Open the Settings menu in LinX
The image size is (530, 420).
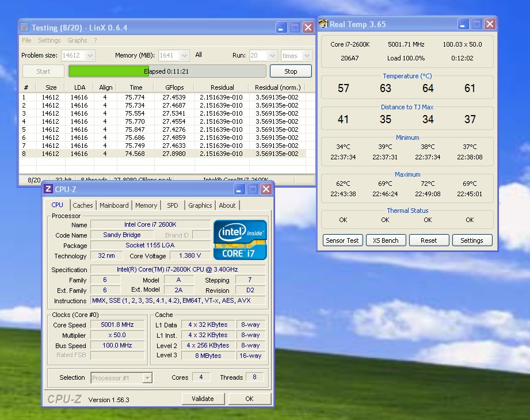click(x=49, y=41)
